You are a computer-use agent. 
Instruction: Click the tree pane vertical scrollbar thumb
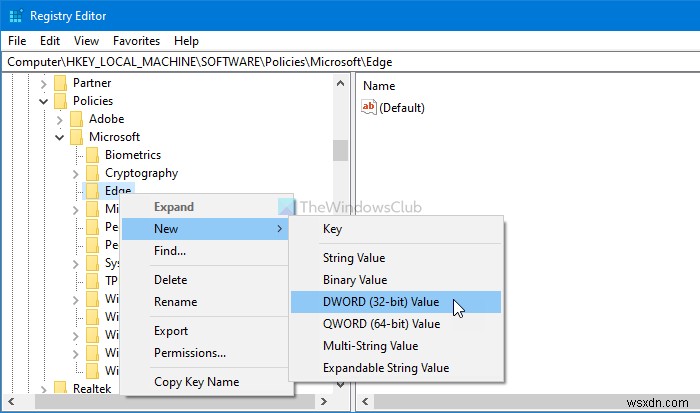[x=340, y=150]
